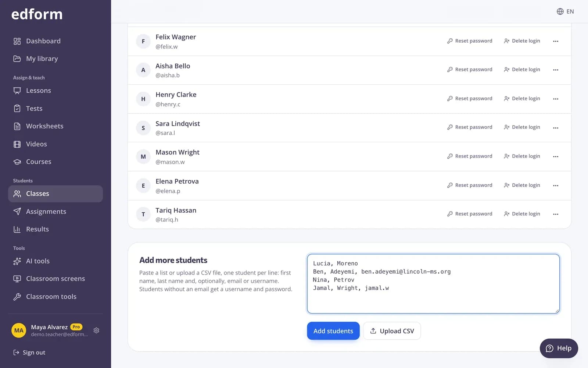This screenshot has height=368, width=588.
Task: Open more options for Elena Petrova
Action: (x=556, y=185)
